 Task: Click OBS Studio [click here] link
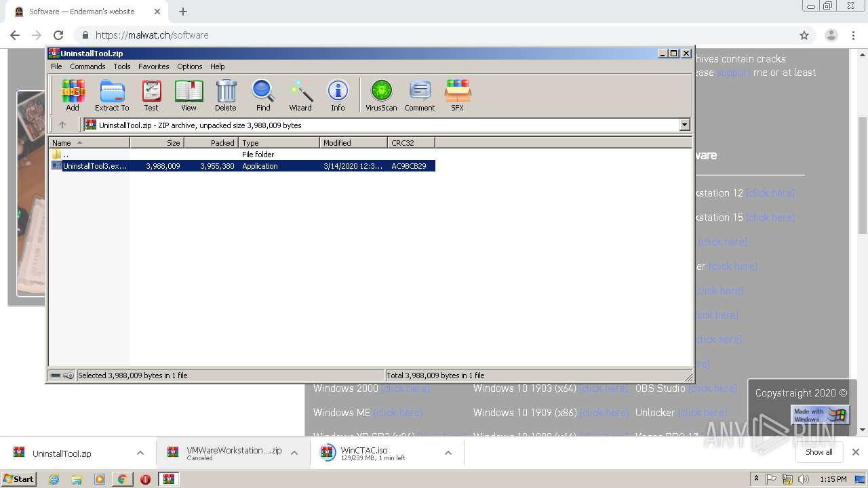click(x=713, y=388)
